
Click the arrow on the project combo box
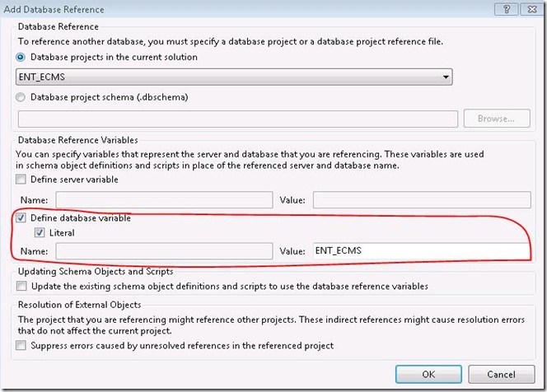(446, 77)
